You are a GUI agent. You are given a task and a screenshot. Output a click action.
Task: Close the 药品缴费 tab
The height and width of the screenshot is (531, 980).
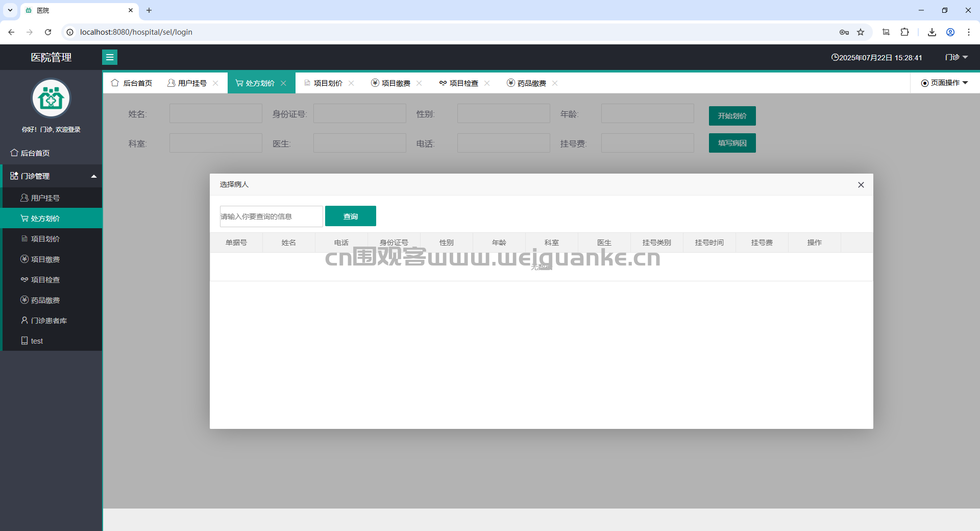(555, 83)
